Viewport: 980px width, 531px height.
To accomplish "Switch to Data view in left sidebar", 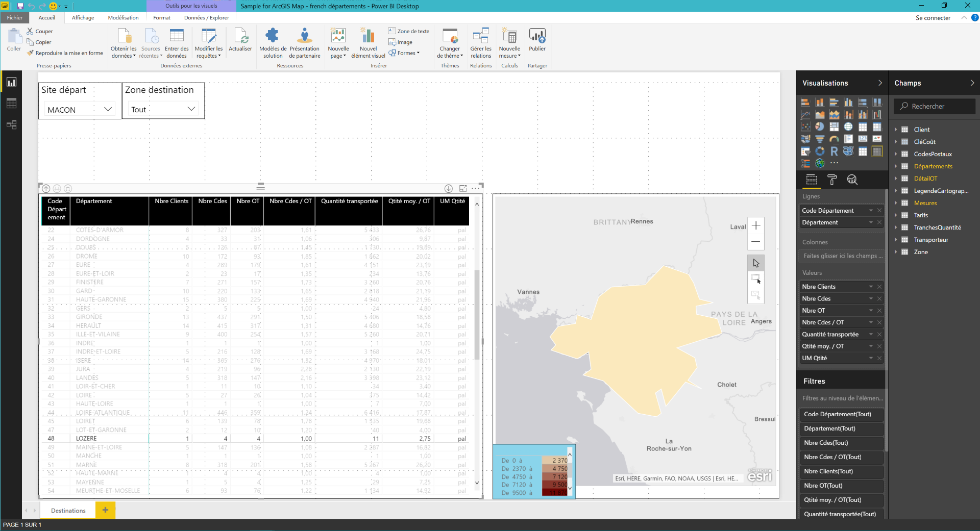I will tap(11, 104).
